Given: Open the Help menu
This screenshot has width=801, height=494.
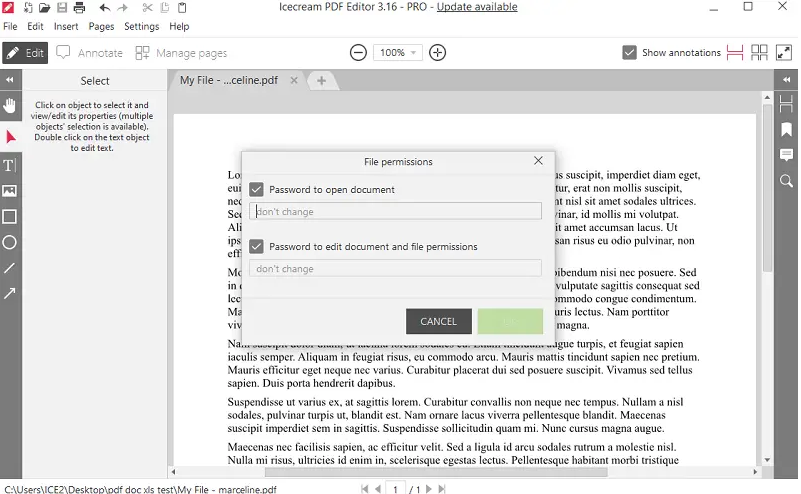Looking at the screenshot, I should [x=179, y=26].
